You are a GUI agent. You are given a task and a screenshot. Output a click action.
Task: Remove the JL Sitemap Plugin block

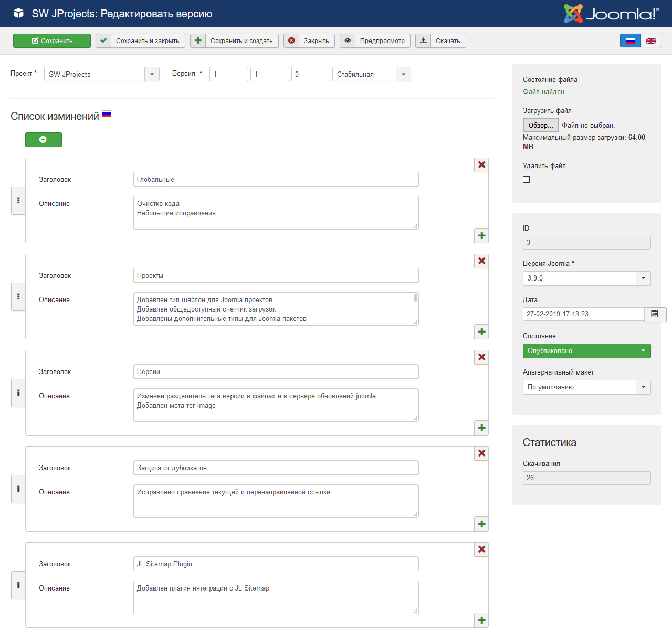click(481, 550)
